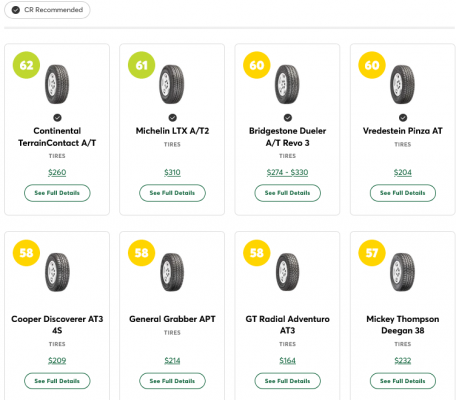Viewport: 456px width, 400px height.
Task: Click the recommended checkmark icon above Michelin LTX A/T2
Action: tap(172, 118)
